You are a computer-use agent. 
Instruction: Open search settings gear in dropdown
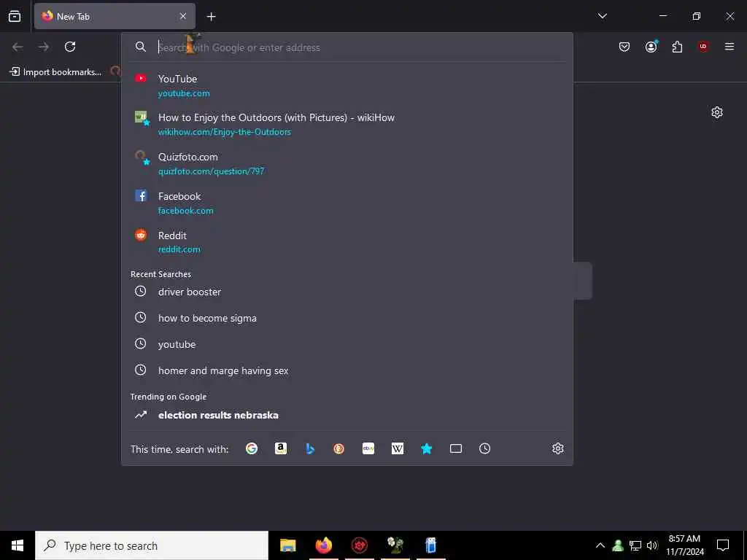coord(558,448)
